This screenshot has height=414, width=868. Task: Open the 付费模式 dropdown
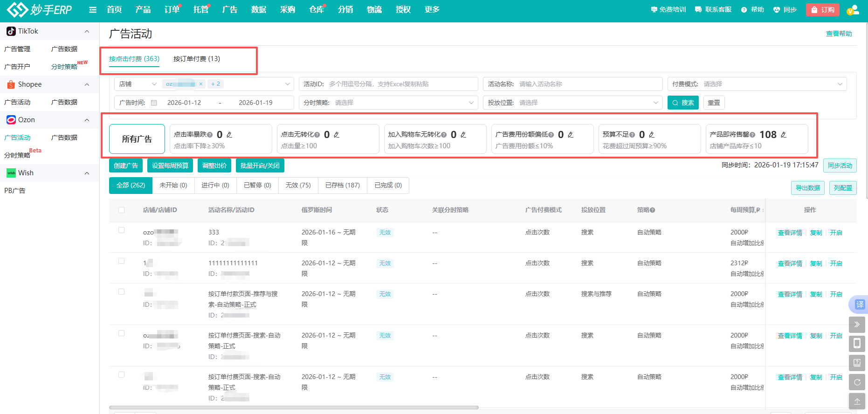pyautogui.click(x=757, y=84)
